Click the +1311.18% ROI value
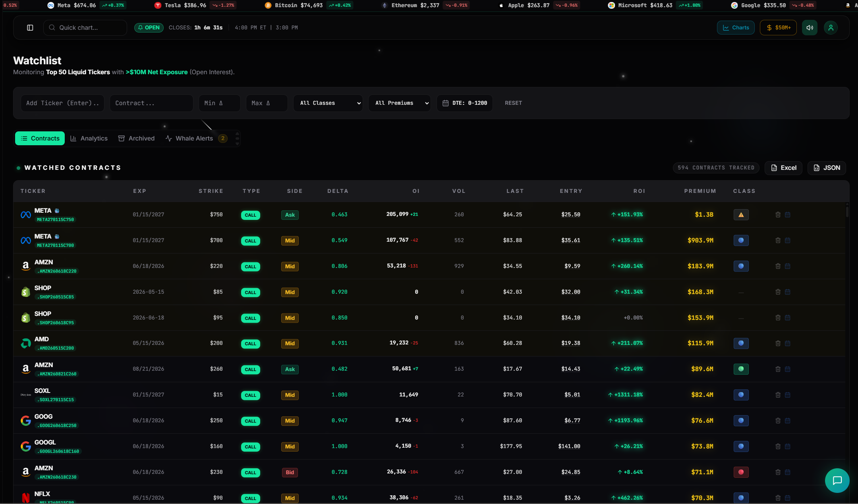The width and height of the screenshot is (858, 504). [x=625, y=395]
